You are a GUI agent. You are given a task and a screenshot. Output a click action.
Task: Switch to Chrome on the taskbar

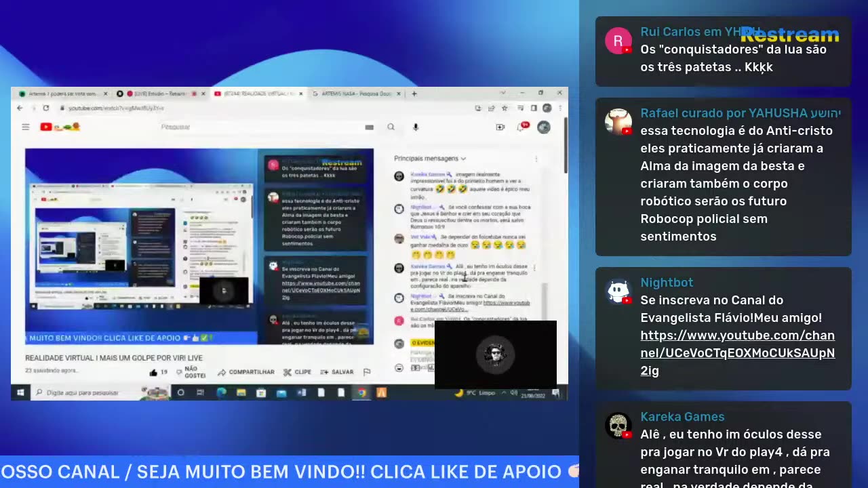(x=361, y=392)
